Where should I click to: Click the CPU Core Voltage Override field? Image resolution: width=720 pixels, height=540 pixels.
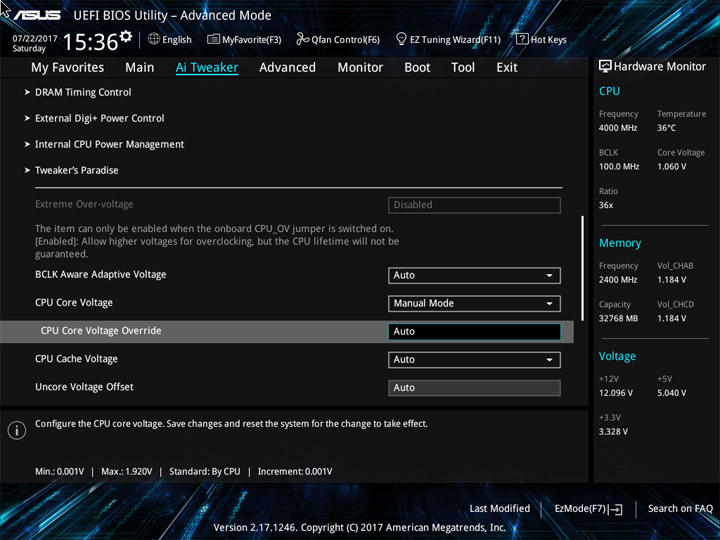tap(474, 332)
